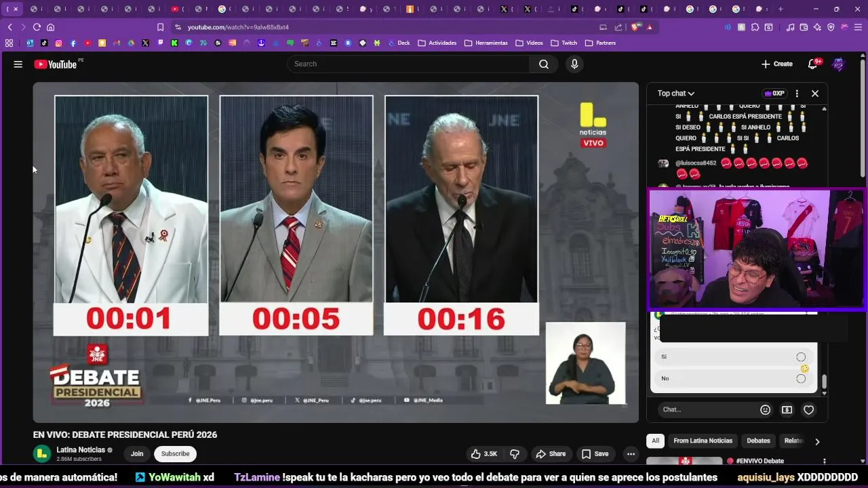Click the Subscribe button
The height and width of the screenshot is (488, 868).
(x=175, y=454)
